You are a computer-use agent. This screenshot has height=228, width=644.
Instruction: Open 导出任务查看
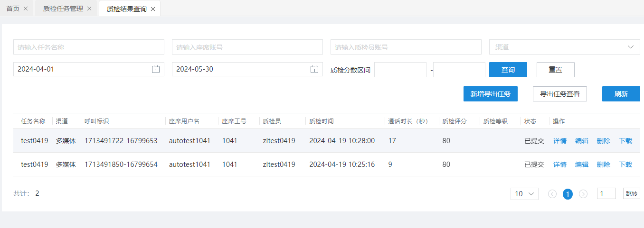coord(560,94)
